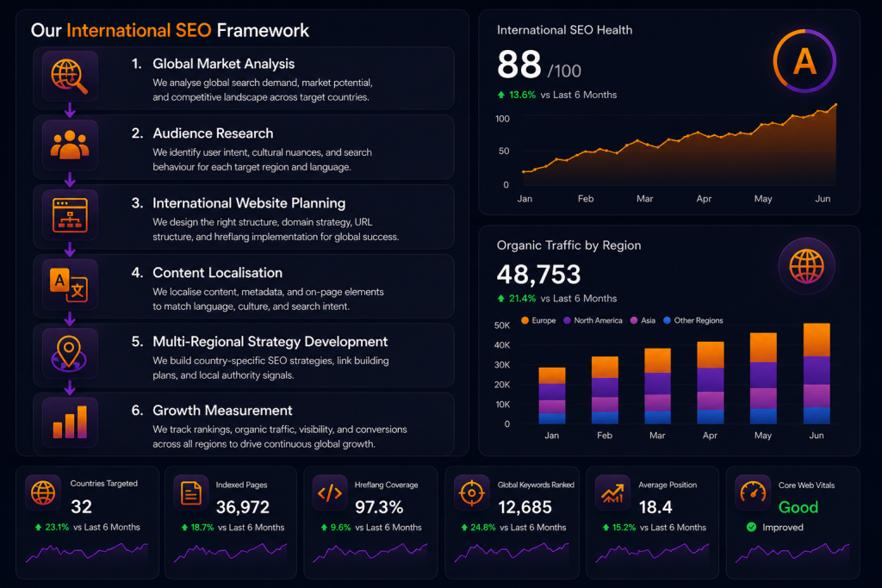Click the Our International SEO Framework title
The height and width of the screenshot is (588, 882).
(170, 30)
